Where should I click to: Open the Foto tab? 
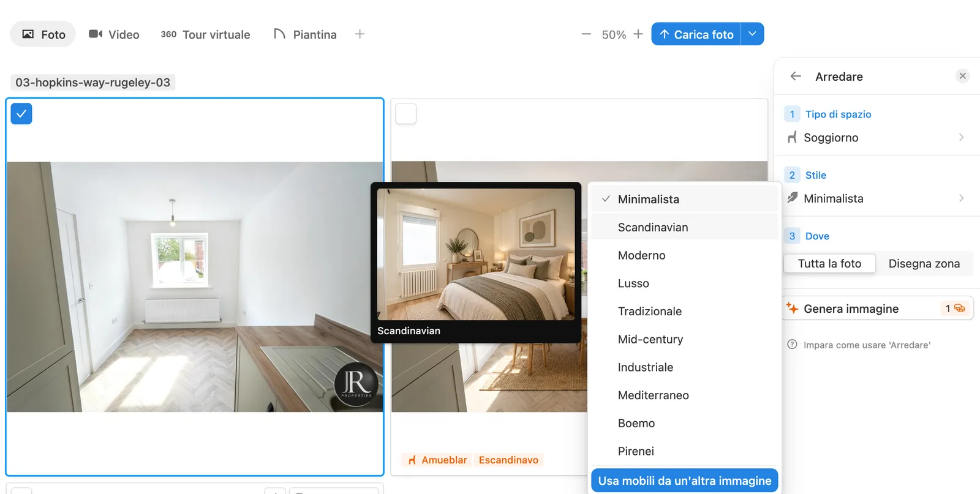(43, 34)
